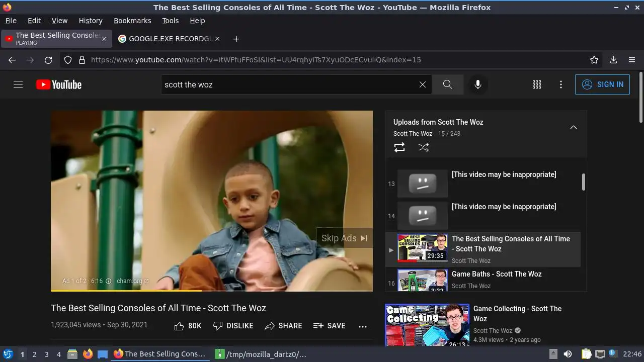
Task: Close the Best Selling Consoles tab
Action: 104,39
